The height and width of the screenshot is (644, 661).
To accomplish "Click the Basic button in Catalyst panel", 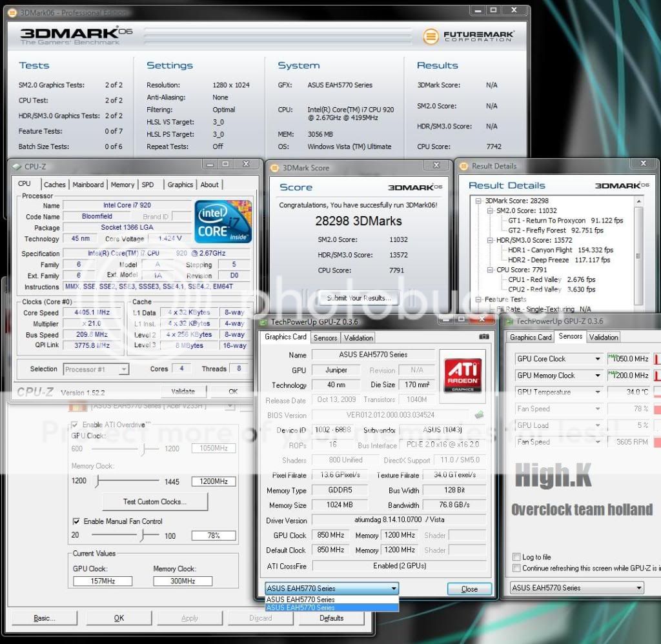I will coord(45,618).
